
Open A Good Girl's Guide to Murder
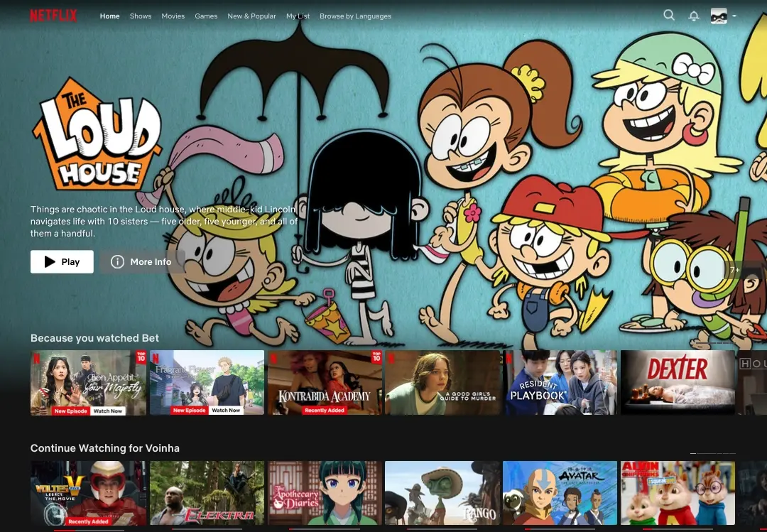coord(442,382)
